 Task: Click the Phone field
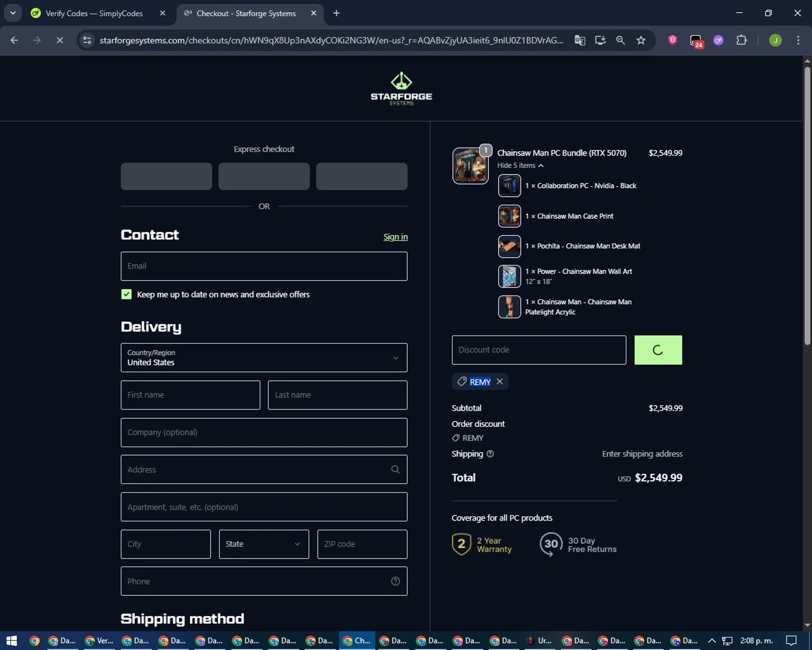pos(264,581)
